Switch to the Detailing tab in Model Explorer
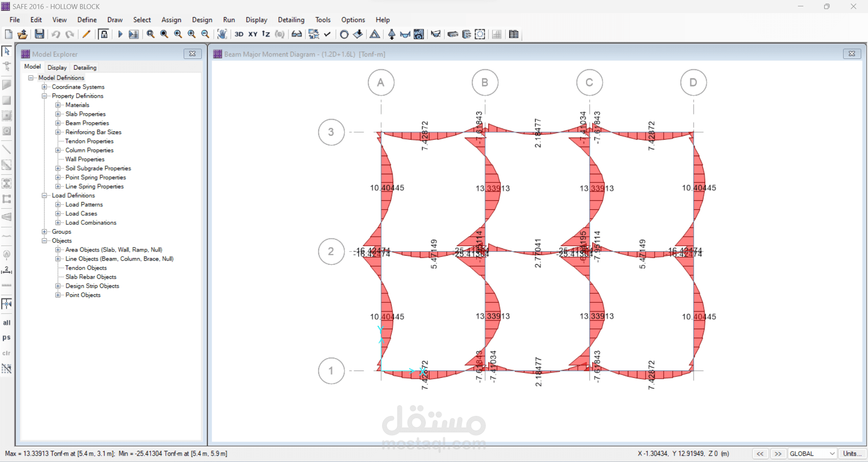The width and height of the screenshot is (868, 462). [x=85, y=67]
